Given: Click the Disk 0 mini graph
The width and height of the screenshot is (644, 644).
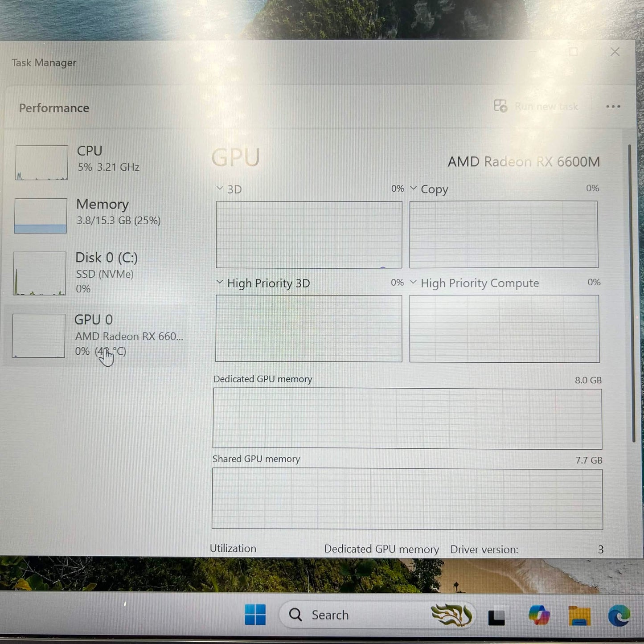Looking at the screenshot, I should point(40,273).
